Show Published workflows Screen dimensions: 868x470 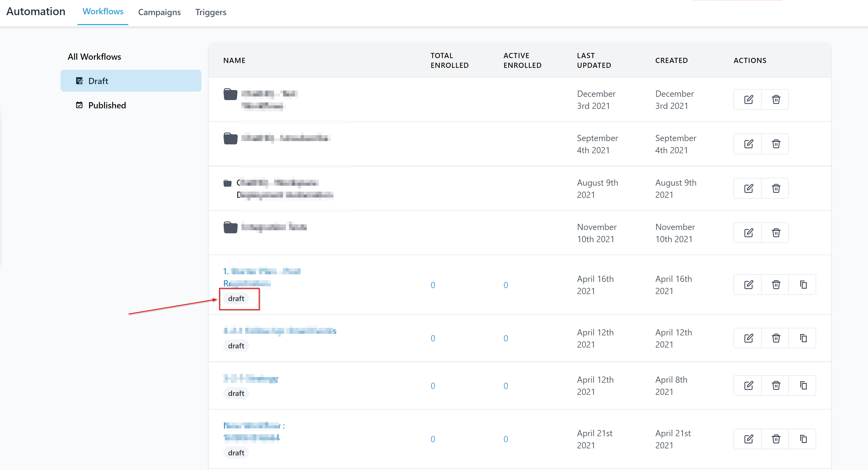tap(107, 105)
